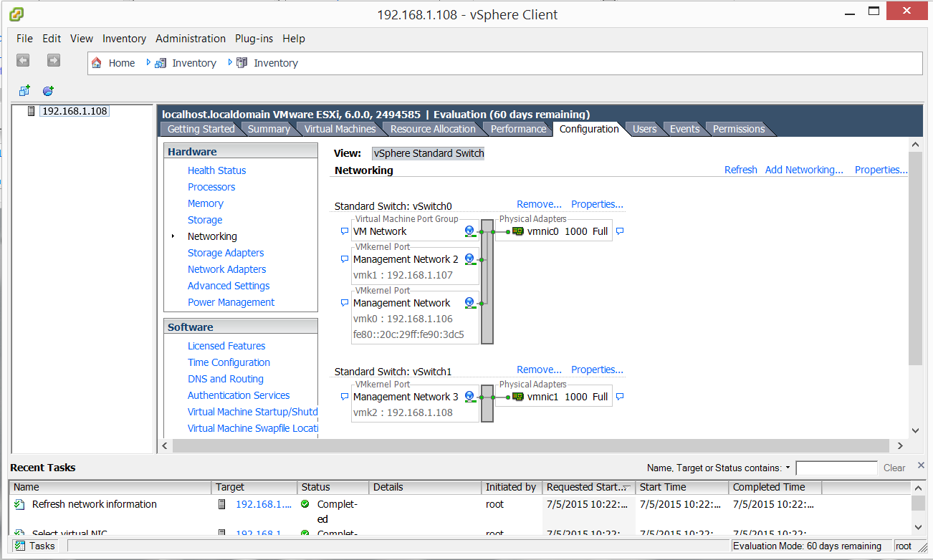Open DNS and Routing settings
The image size is (933, 560).
coord(226,379)
